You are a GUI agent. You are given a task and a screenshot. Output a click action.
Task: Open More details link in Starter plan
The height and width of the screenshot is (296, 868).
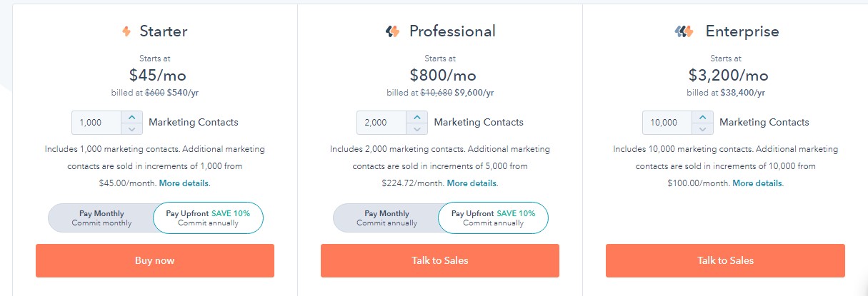(x=184, y=183)
